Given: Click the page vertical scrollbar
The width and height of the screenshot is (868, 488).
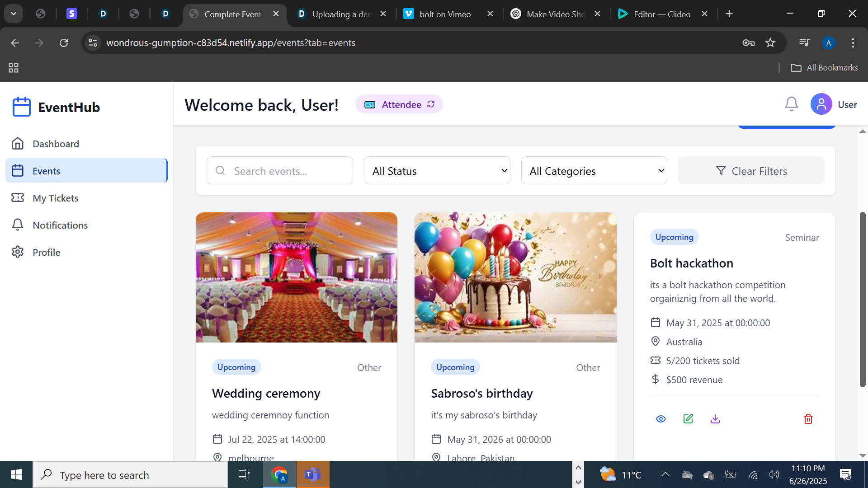Looking at the screenshot, I should click(x=863, y=298).
